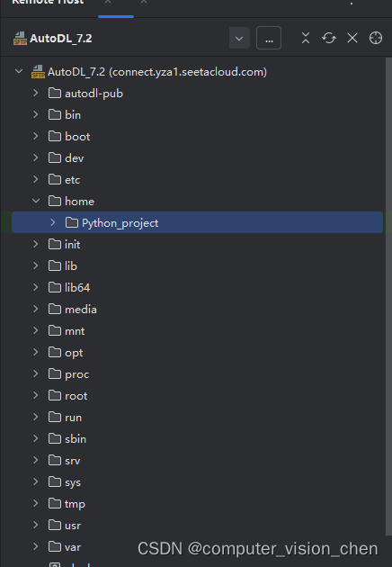Collapse the home folder
The width and height of the screenshot is (392, 567).
point(36,201)
